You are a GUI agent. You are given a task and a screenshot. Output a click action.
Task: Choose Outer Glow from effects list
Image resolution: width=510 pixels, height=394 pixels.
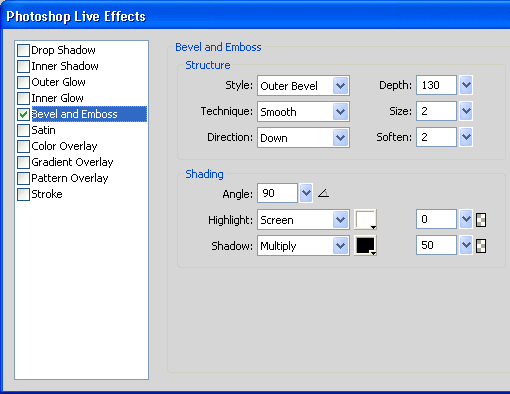pos(58,82)
